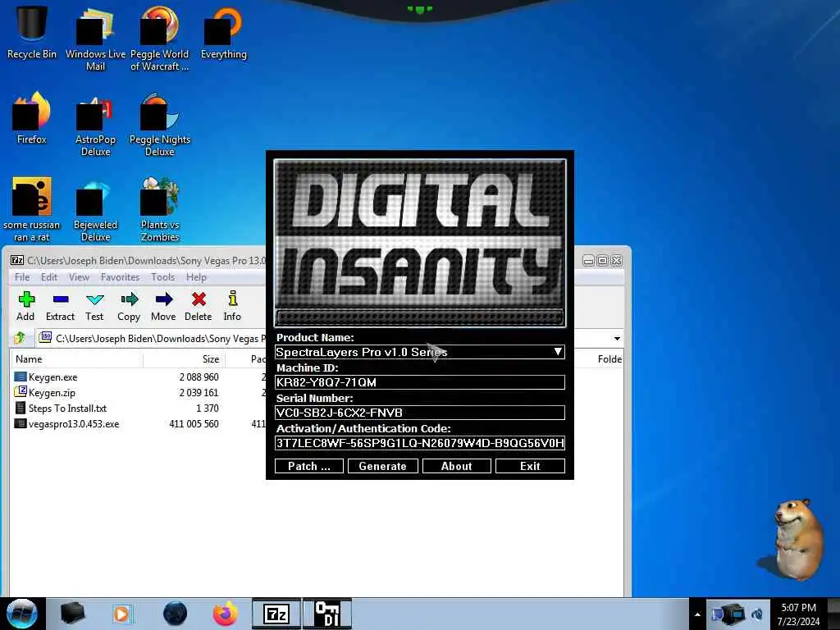Image resolution: width=840 pixels, height=630 pixels.
Task: Click the Exit button in keygen
Action: click(x=530, y=466)
